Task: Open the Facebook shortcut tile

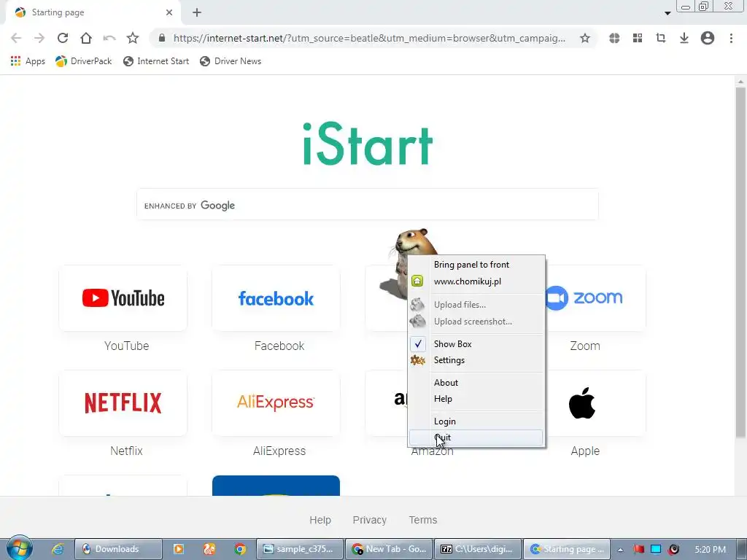Action: 276,298
